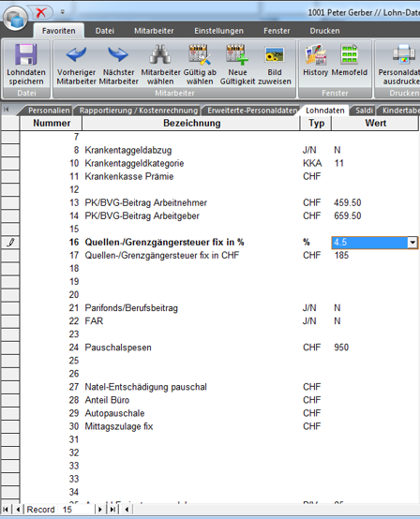Click the Lohndaten speichern floppy disk icon
The height and width of the screenshot is (519, 420).
(26, 54)
